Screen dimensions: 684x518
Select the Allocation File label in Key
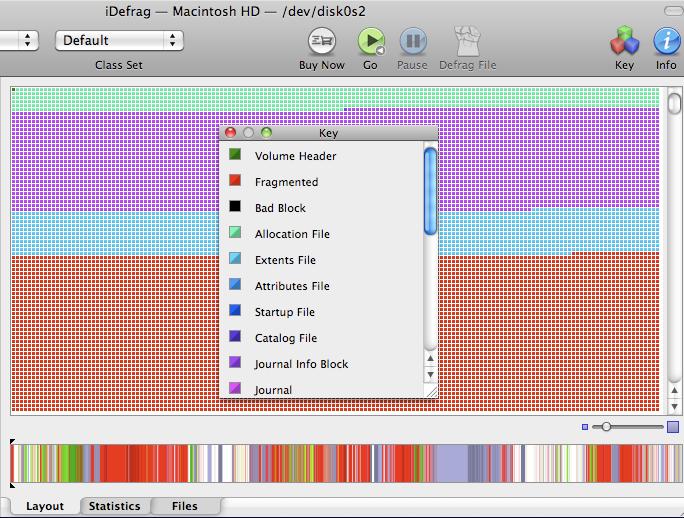click(292, 234)
